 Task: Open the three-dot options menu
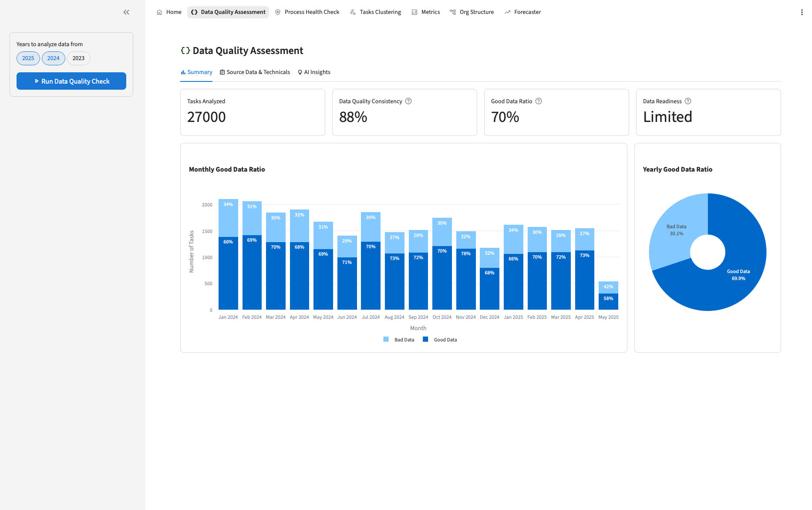pyautogui.click(x=802, y=12)
